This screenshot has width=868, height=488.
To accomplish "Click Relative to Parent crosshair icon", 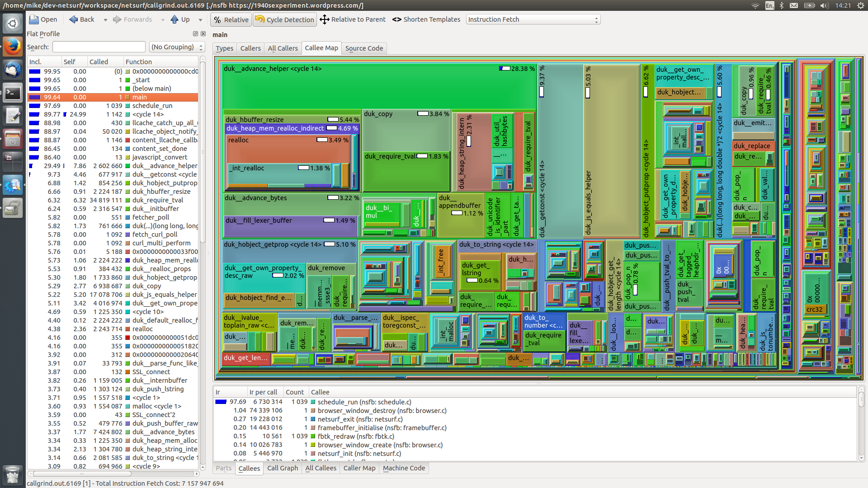I will click(324, 19).
